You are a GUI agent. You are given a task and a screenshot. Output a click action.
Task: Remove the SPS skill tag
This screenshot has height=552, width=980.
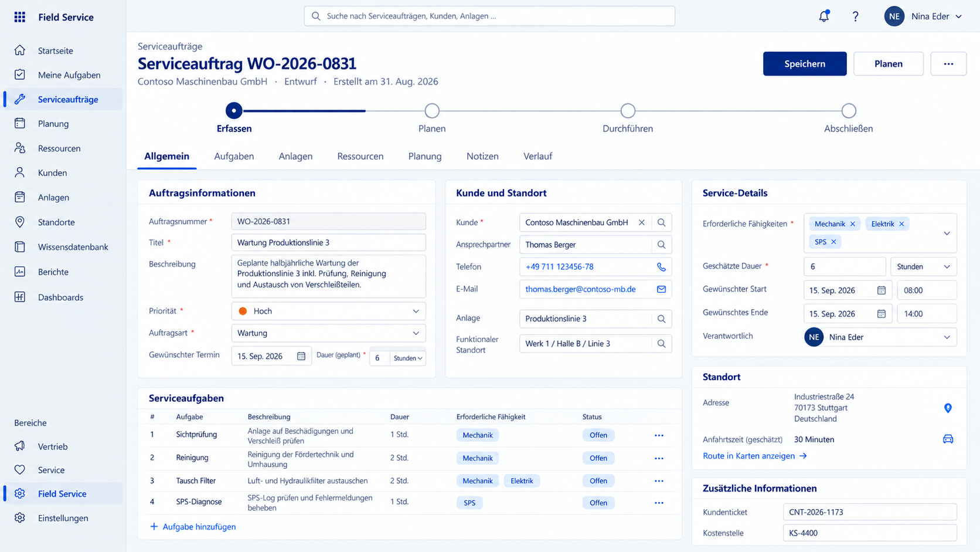(833, 242)
